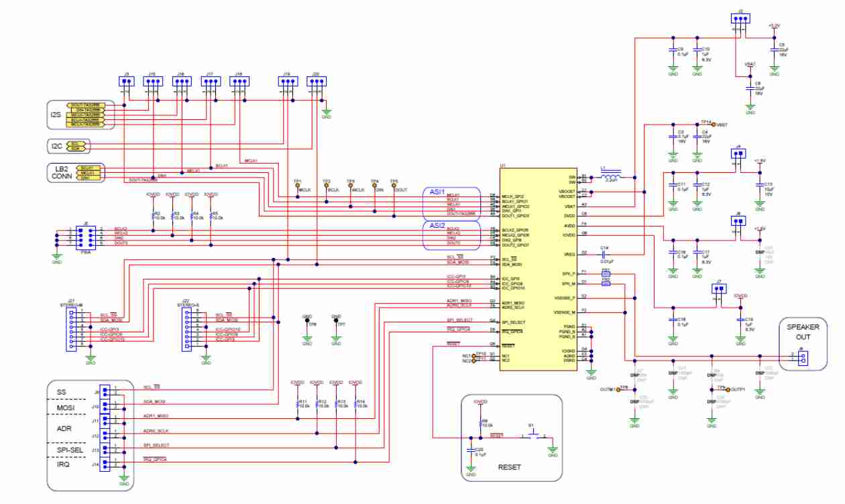Viewport: 845px width, 504px height.
Task: Click the VREG pin label on U1
Action: 569,253
